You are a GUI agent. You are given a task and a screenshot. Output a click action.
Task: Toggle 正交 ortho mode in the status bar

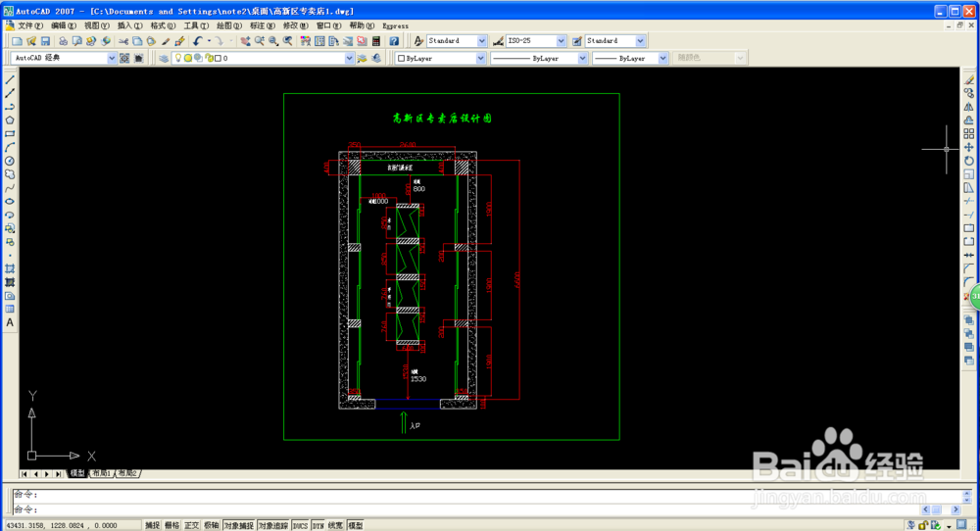191,525
